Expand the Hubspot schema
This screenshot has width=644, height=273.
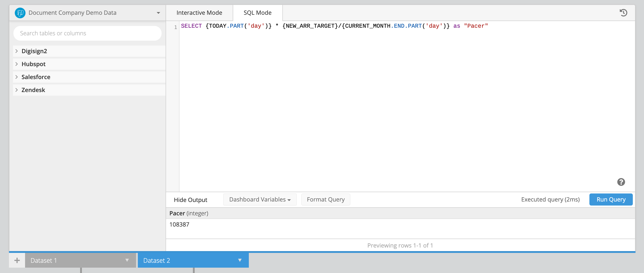coord(17,64)
